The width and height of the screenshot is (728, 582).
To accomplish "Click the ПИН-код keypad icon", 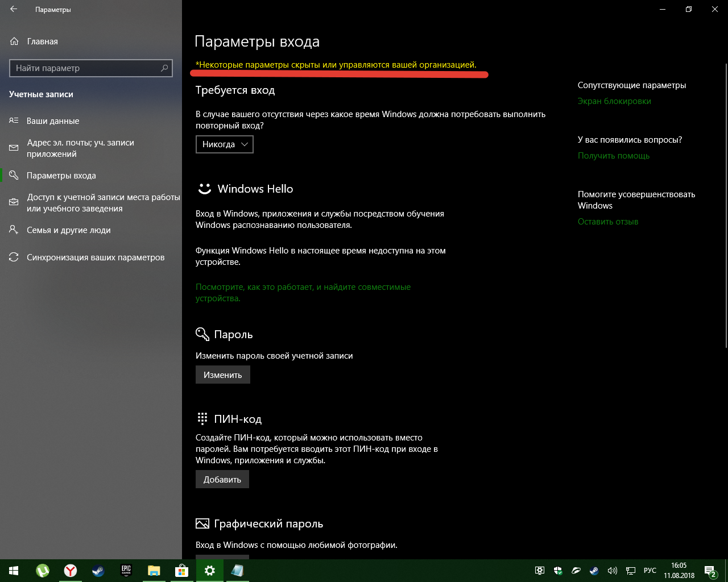I will tap(202, 419).
